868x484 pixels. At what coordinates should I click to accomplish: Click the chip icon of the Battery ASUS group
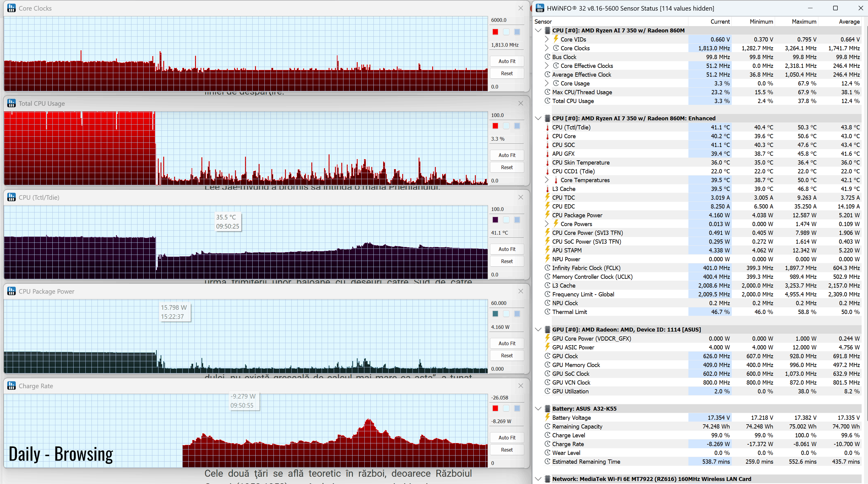(547, 409)
